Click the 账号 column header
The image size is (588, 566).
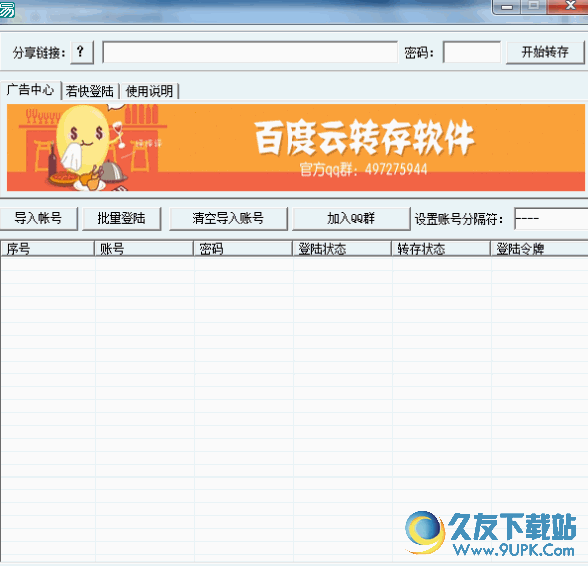pyautogui.click(x=144, y=249)
